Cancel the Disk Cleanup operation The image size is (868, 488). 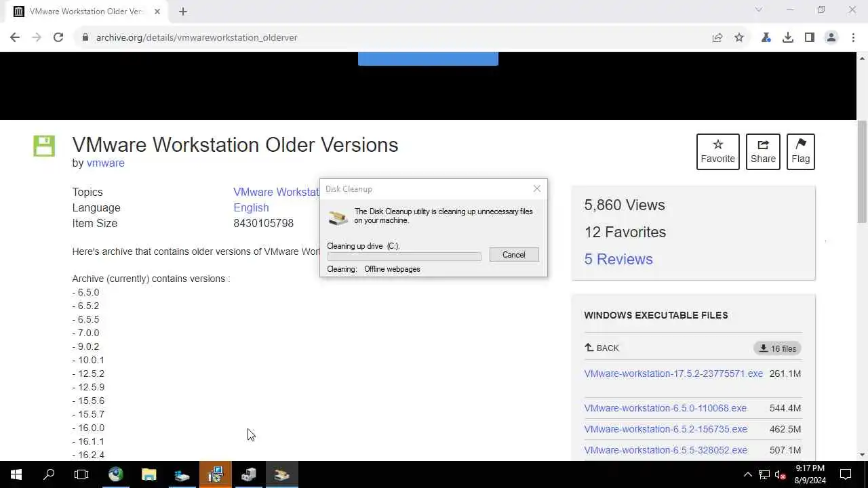(514, 255)
